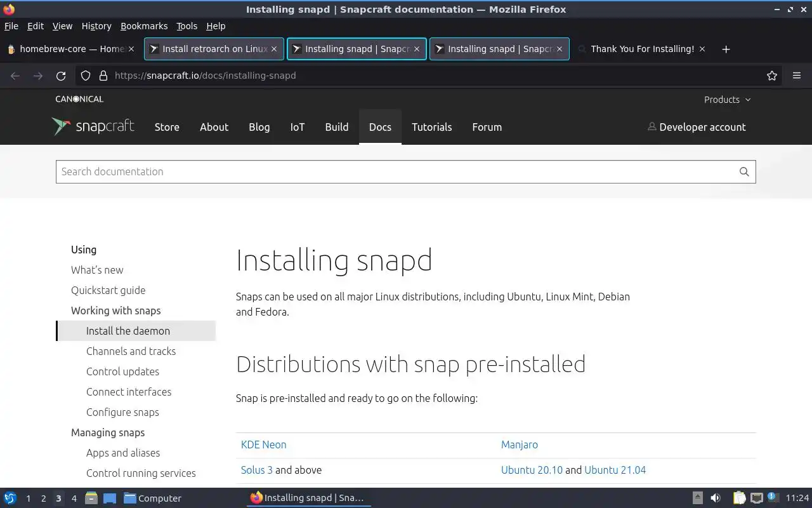This screenshot has width=812, height=508.
Task: Open the Ubuntu 20.10 link
Action: [x=532, y=470]
